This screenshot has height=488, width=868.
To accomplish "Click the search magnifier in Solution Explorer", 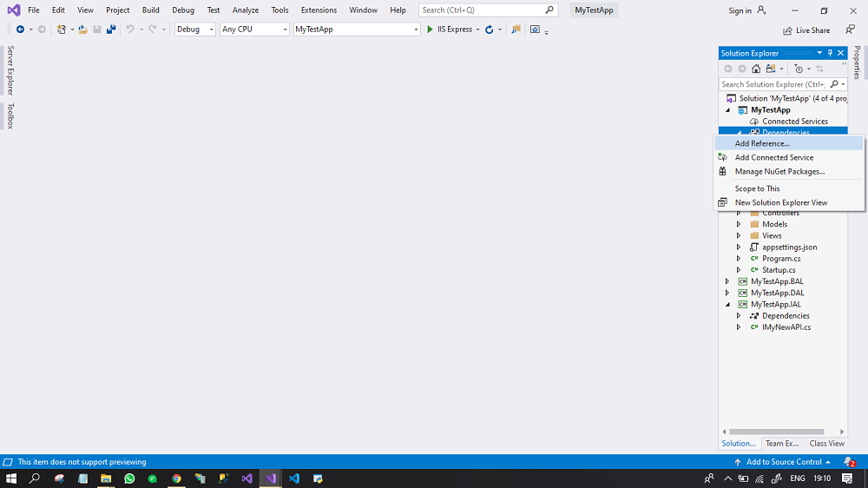I will point(834,84).
